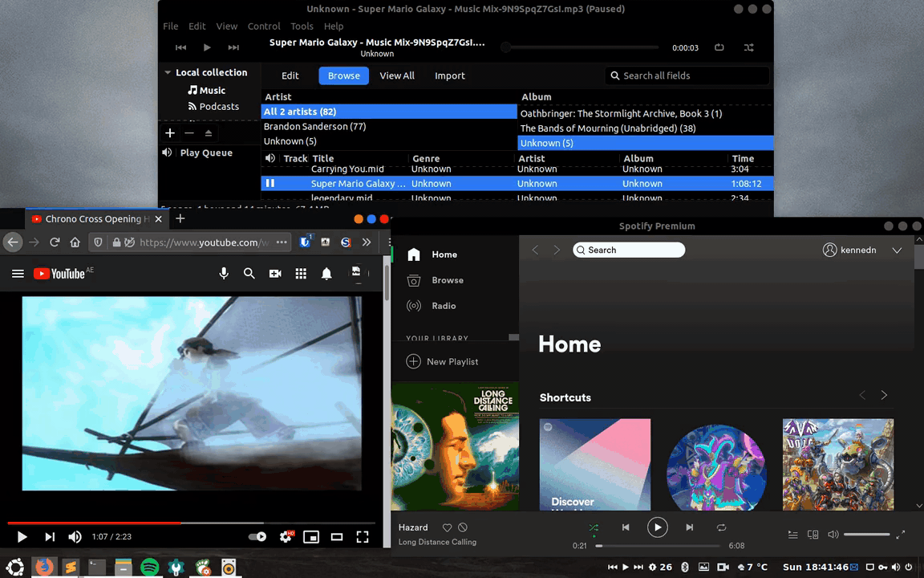
Task: Play the YouTube video
Action: tap(22, 537)
